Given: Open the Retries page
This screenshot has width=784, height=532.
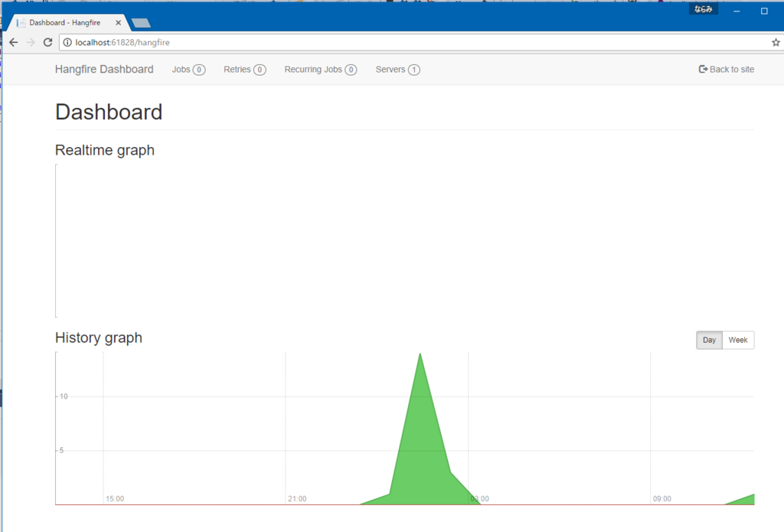Looking at the screenshot, I should (x=244, y=70).
